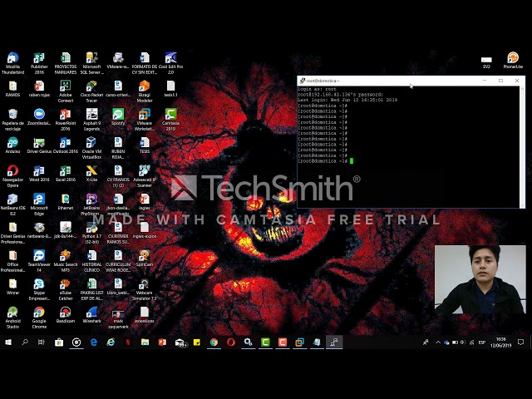
Task: Click the root@domotica PuTTY title bar
Action: [390, 81]
